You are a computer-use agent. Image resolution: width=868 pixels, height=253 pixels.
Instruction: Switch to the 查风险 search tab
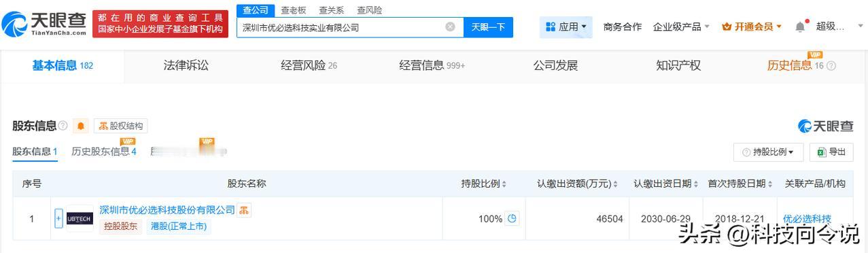click(x=369, y=10)
